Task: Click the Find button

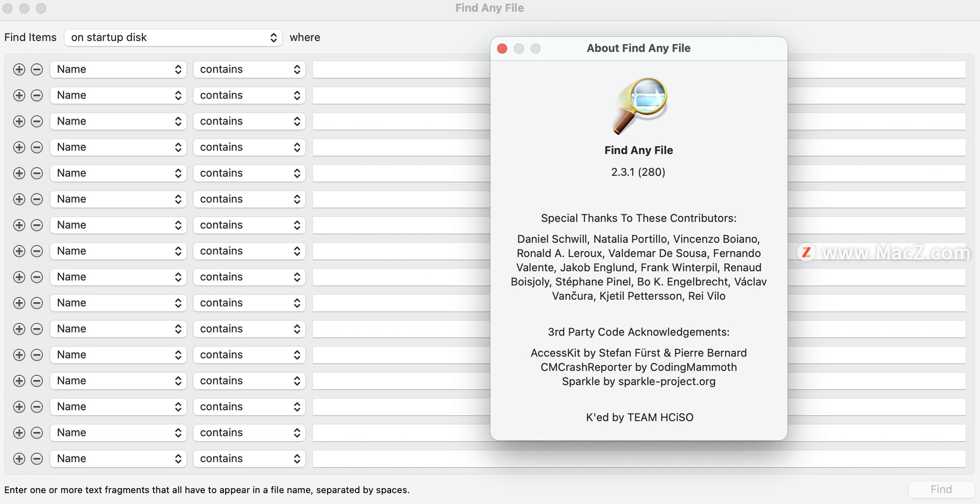Action: pyautogui.click(x=941, y=489)
